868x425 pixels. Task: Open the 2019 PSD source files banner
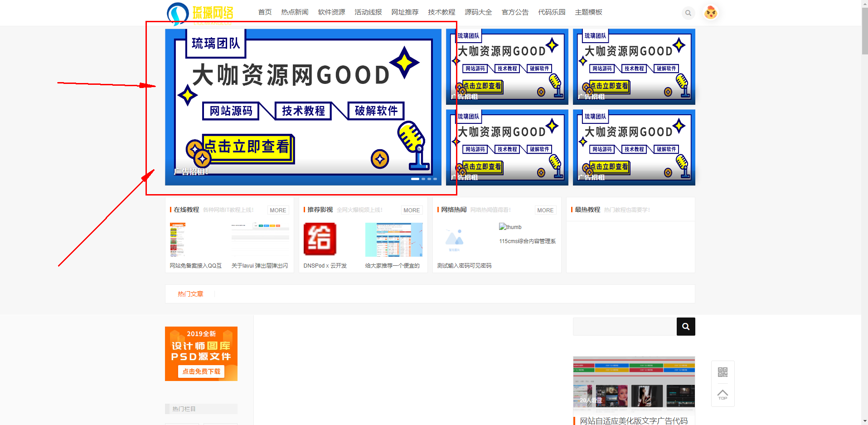click(201, 354)
